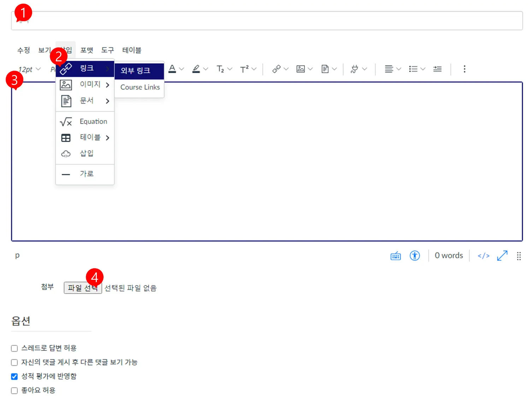Viewport: 532px width, 401px height.
Task: Expand the editor to fullscreen
Action: [502, 255]
